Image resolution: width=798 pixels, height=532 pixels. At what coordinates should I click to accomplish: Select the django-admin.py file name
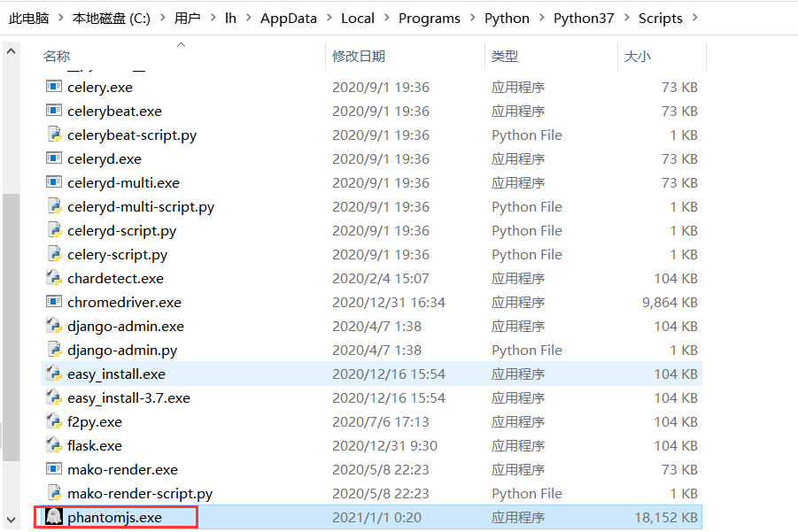coord(122,350)
